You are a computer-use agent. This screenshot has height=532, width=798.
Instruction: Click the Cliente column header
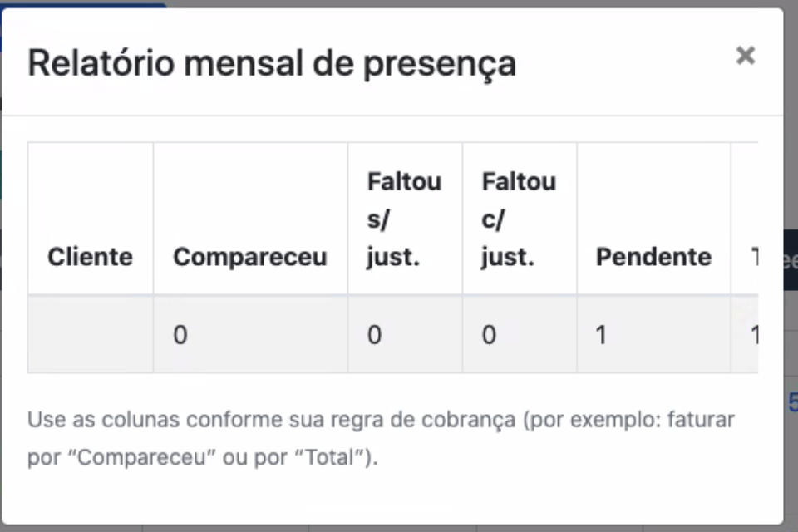90,257
